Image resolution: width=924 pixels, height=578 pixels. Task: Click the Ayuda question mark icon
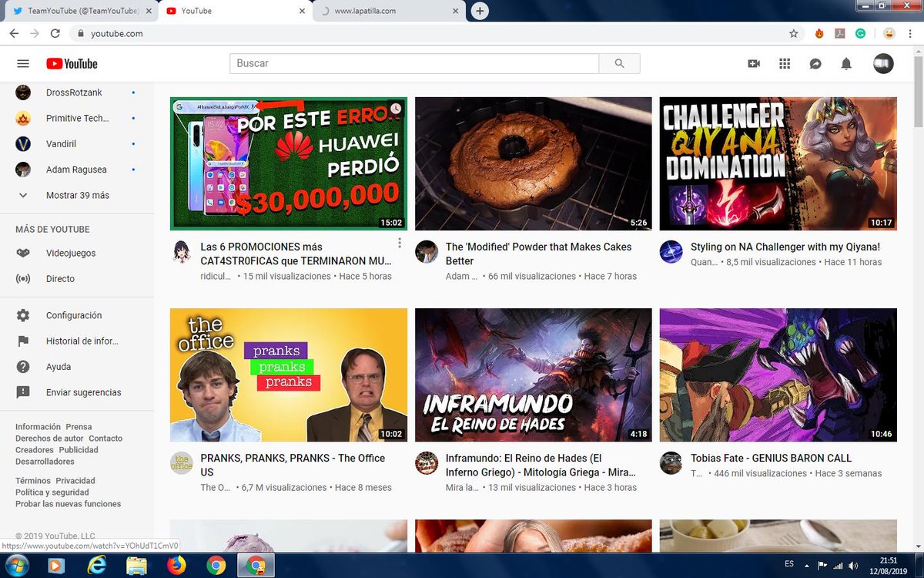[x=23, y=367]
